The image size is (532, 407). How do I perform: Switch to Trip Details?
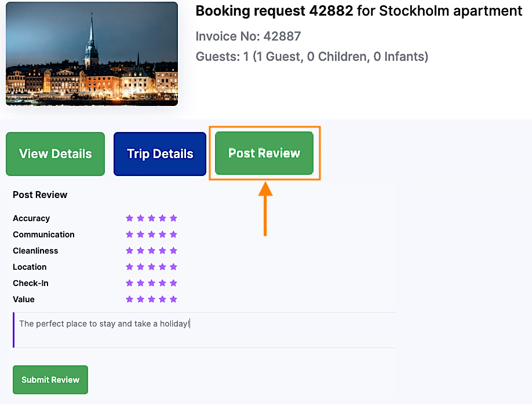click(x=160, y=153)
